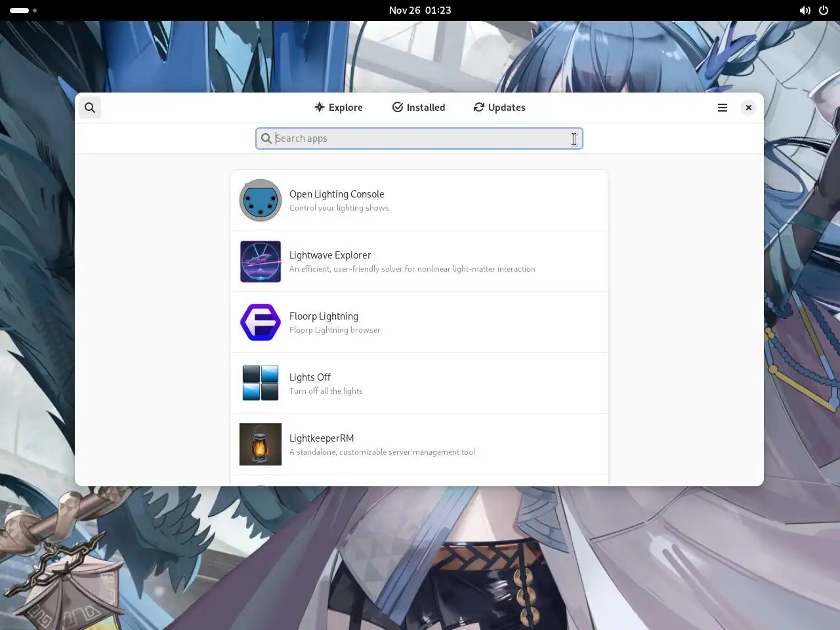This screenshot has width=840, height=630.
Task: Open the Open Lighting Console app icon
Action: [x=261, y=200]
